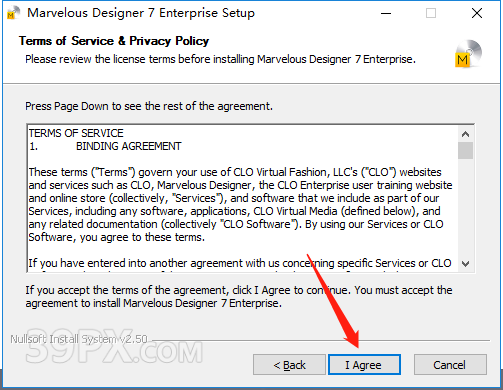Click the installer icon in the title bar
The width and height of the screenshot is (503, 390).
pos(13,13)
